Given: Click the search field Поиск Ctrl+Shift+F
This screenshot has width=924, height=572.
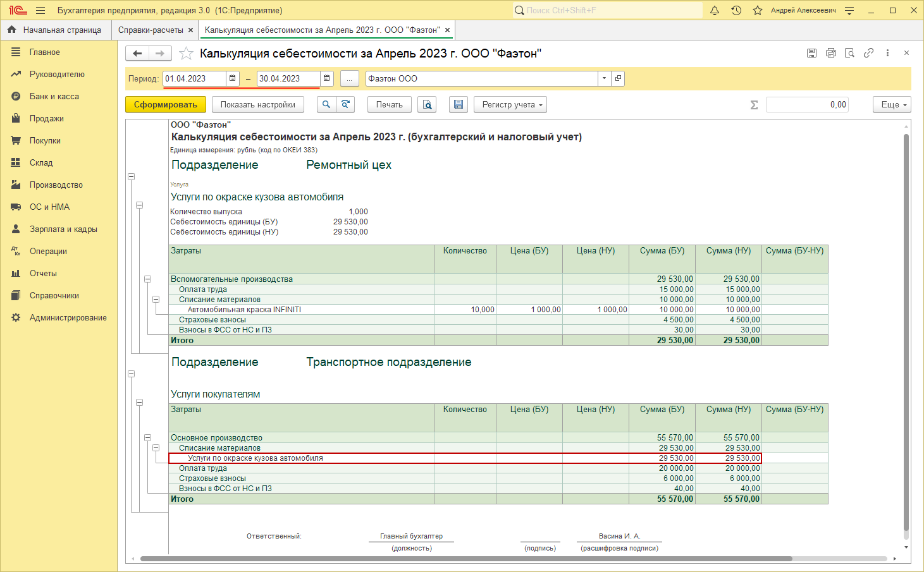Looking at the screenshot, I should click(607, 10).
